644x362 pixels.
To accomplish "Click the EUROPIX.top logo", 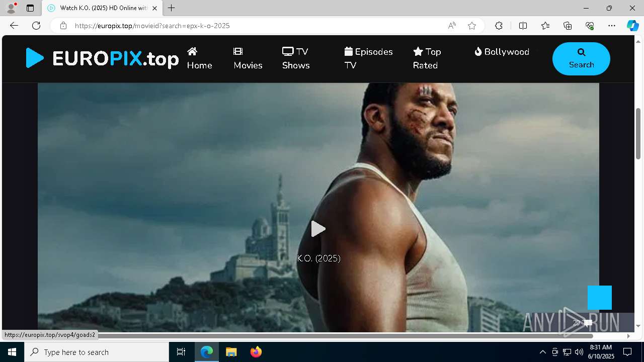I will click(x=102, y=58).
